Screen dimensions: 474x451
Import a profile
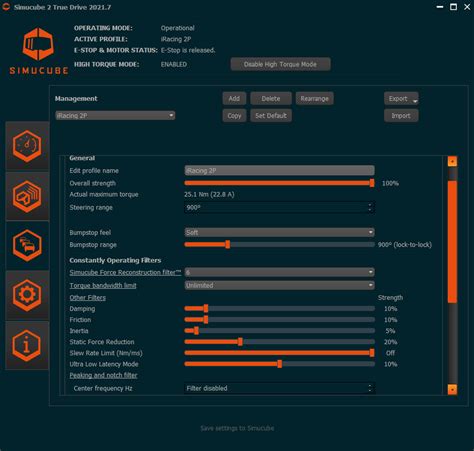(401, 116)
